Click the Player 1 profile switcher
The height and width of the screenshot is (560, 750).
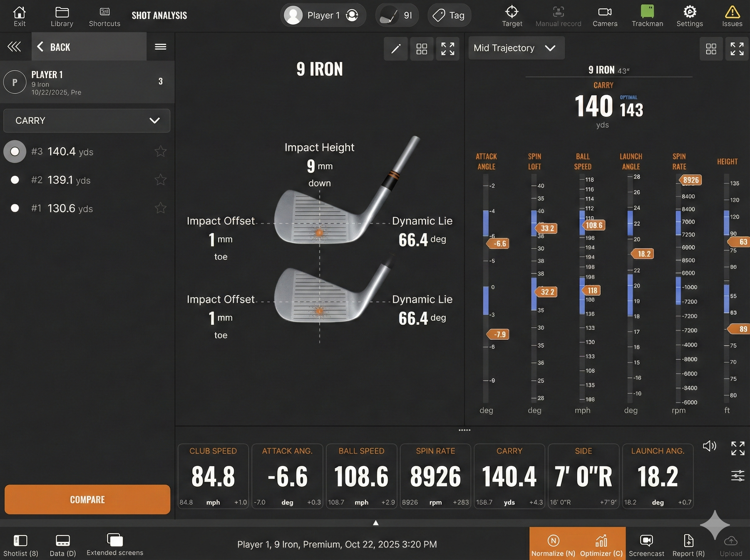(322, 15)
